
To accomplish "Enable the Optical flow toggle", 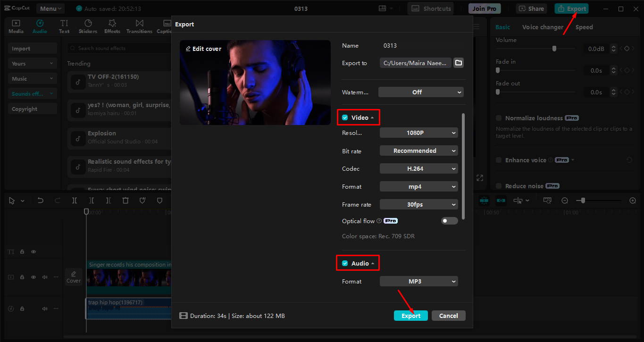I will pos(449,220).
